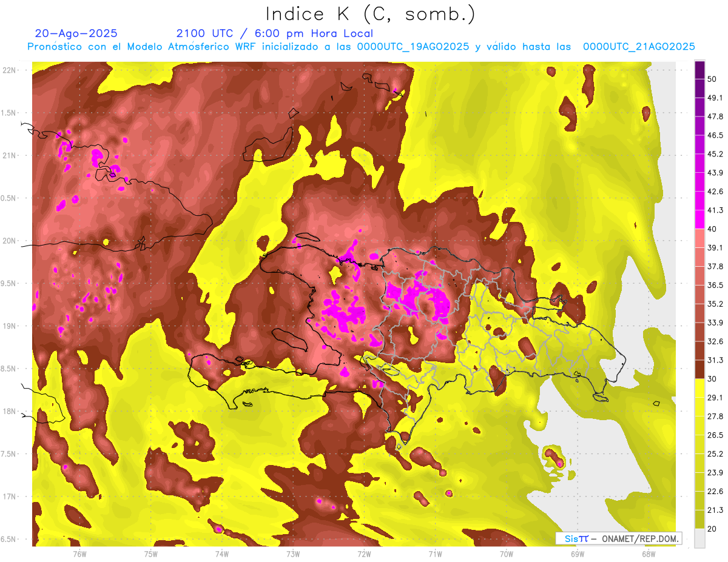Click the colorbar value '32.6'
The width and height of the screenshot is (728, 562).
715,341
